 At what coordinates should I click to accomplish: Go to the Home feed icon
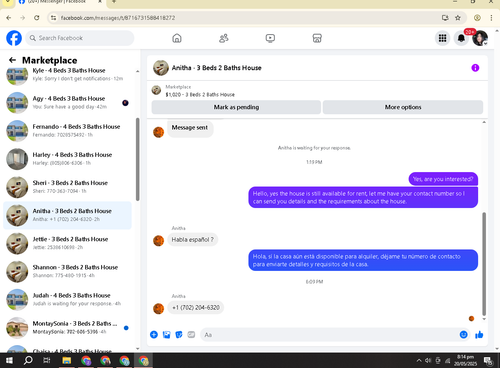pos(177,38)
